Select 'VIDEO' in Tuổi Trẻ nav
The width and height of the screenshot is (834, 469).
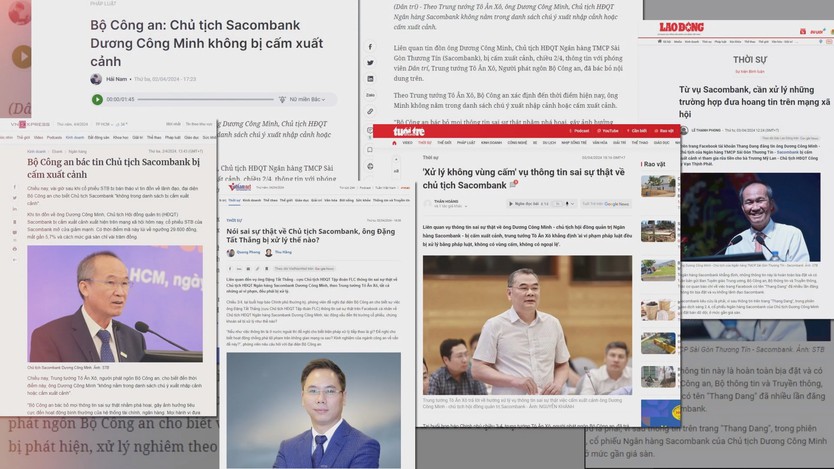pyautogui.click(x=407, y=143)
